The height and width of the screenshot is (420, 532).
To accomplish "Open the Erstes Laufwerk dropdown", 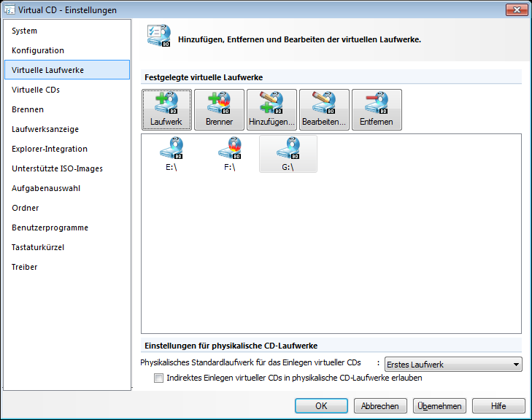I will (x=453, y=365).
